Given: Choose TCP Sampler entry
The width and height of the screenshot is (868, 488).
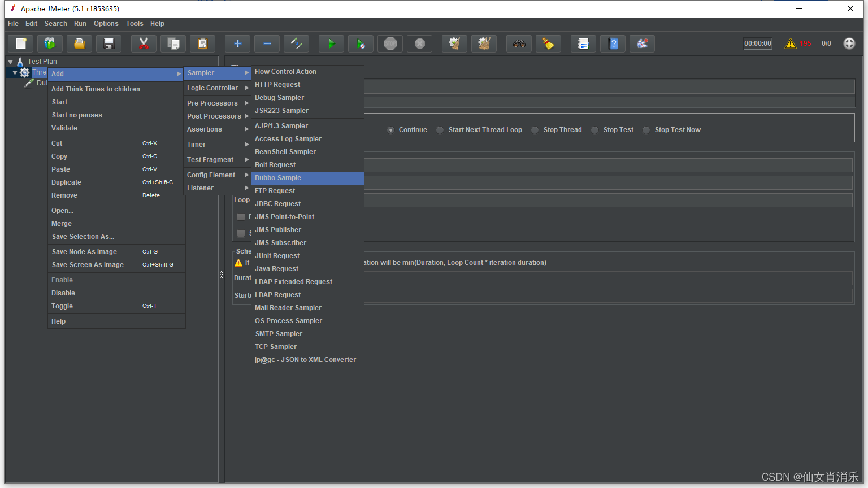Looking at the screenshot, I should [x=307, y=347].
